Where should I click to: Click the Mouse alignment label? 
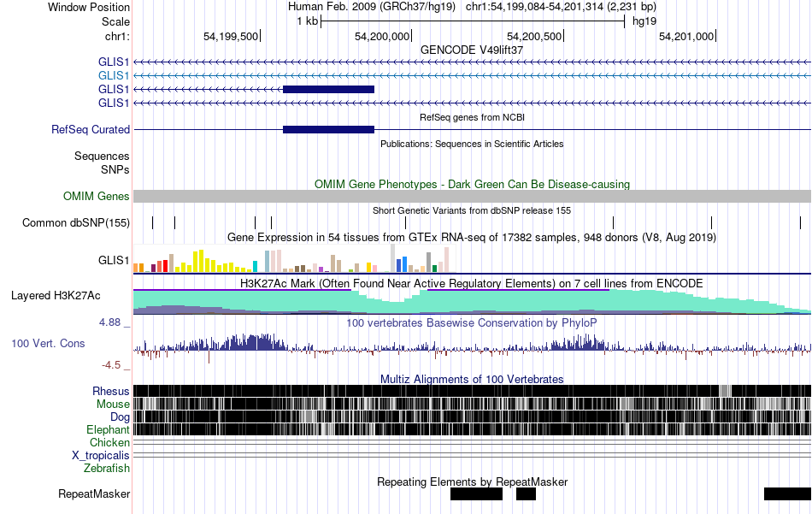coord(113,405)
